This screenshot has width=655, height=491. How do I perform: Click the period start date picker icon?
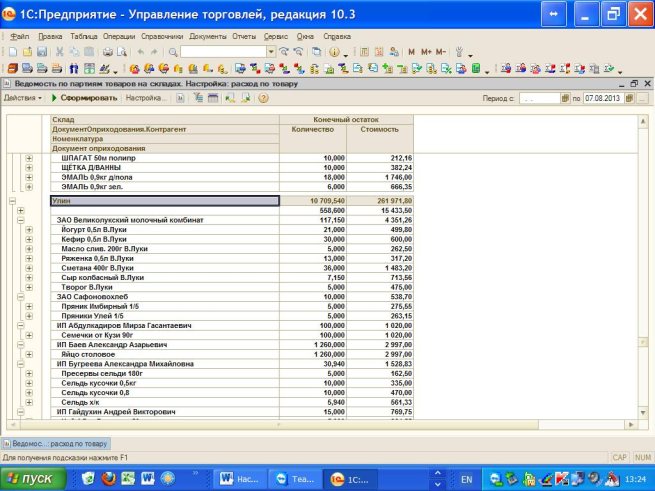(x=565, y=98)
